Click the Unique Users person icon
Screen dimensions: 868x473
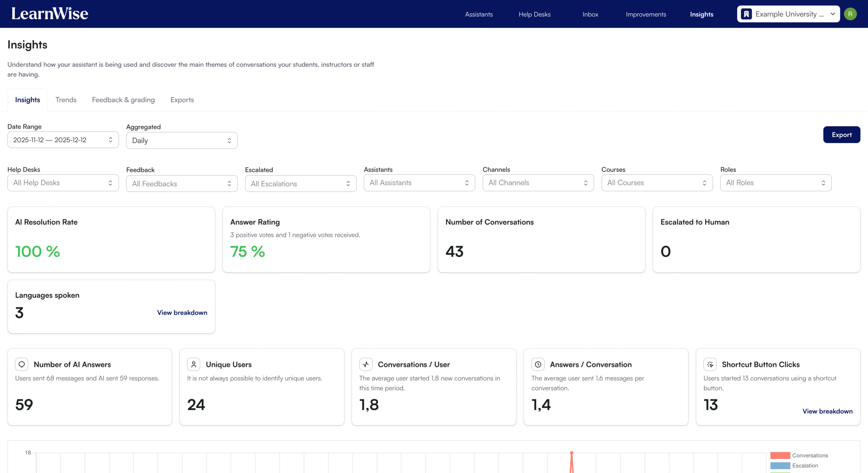(194, 364)
